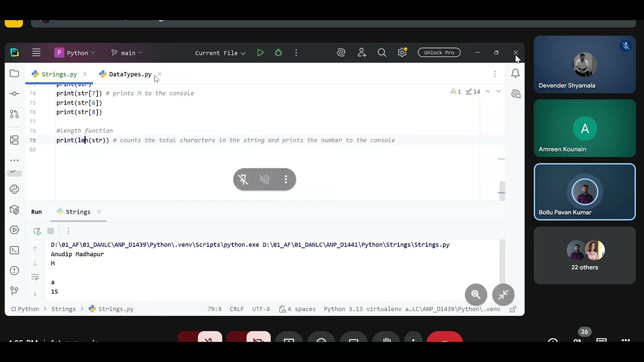The image size is (644, 362).
Task: Go to next highlighted error arrow
Action: tap(498, 92)
